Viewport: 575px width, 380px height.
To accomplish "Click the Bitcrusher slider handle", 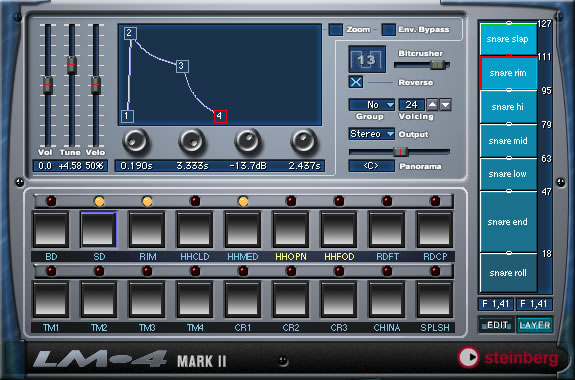I will pos(437,65).
